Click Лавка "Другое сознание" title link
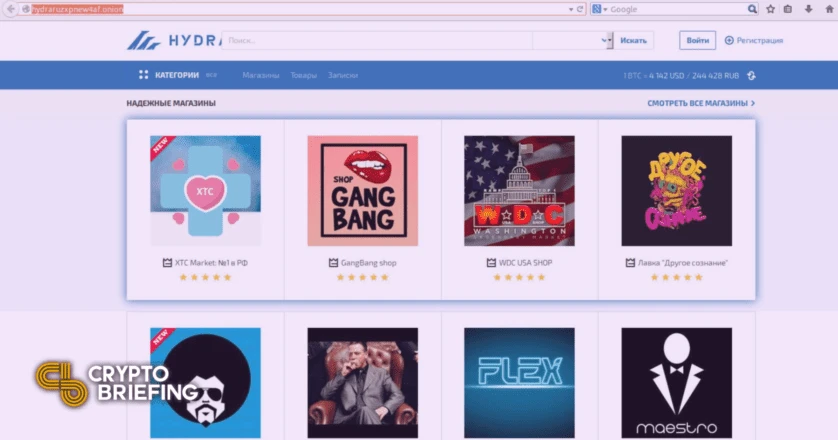This screenshot has width=838, height=440. (x=682, y=263)
